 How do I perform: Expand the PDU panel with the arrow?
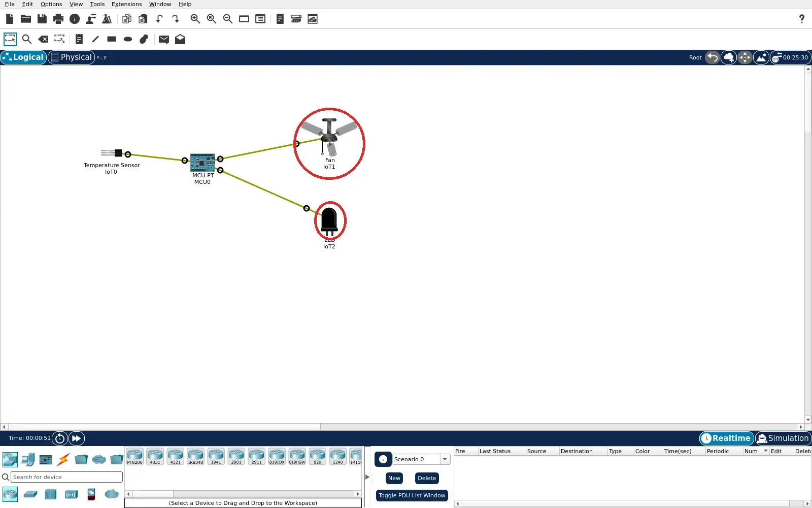pyautogui.click(x=367, y=477)
